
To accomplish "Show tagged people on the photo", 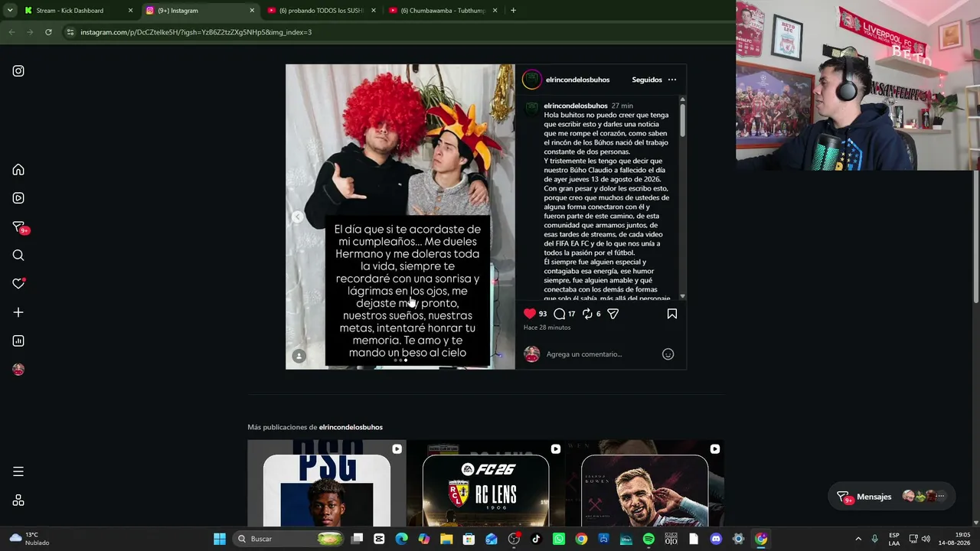I will point(299,356).
